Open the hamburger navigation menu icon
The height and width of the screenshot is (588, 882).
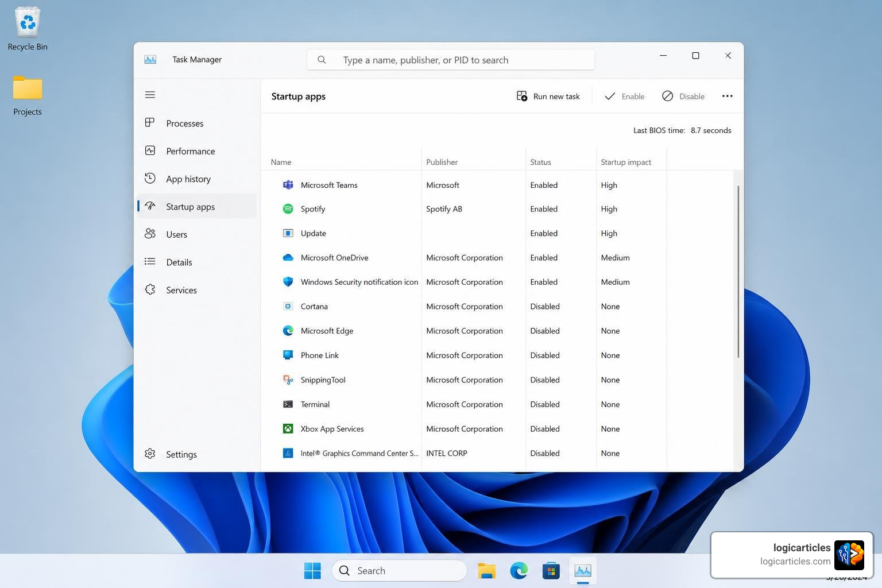tap(150, 95)
